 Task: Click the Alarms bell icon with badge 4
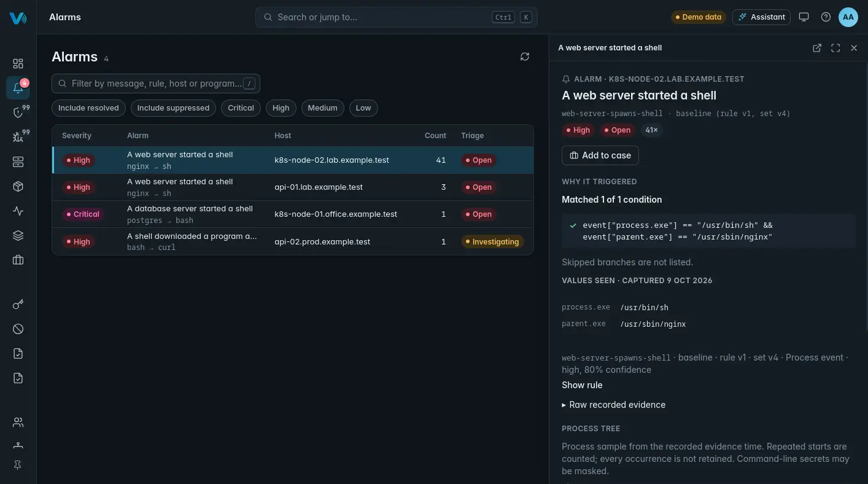(x=18, y=88)
